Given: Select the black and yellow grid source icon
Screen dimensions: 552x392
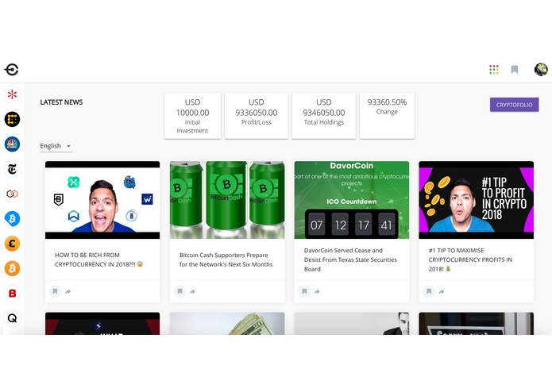Looking at the screenshot, I should click(x=13, y=120).
